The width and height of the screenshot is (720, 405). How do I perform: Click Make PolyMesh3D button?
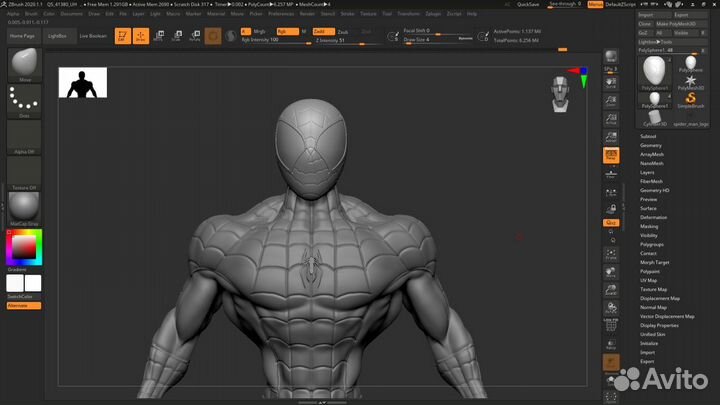click(x=681, y=24)
